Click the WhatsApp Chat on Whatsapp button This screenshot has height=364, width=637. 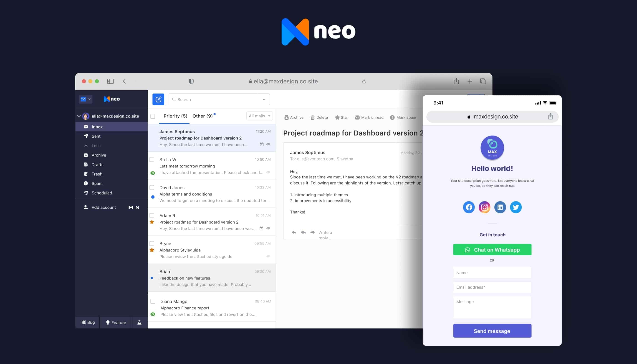click(492, 250)
